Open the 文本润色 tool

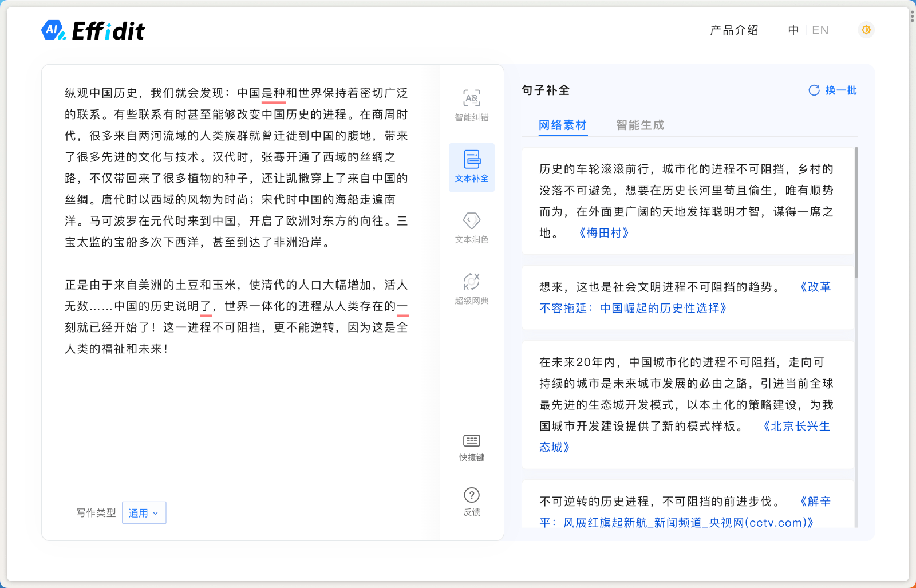click(472, 228)
